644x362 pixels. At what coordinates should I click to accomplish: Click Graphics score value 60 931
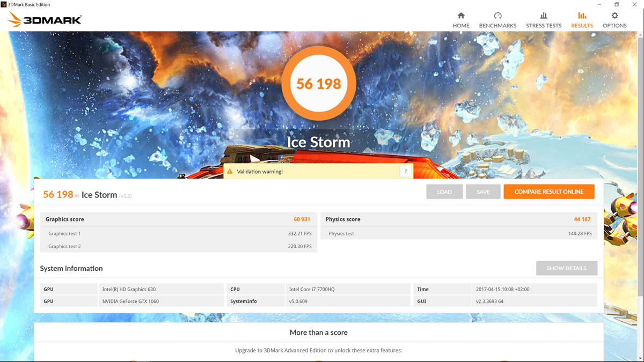(x=302, y=219)
